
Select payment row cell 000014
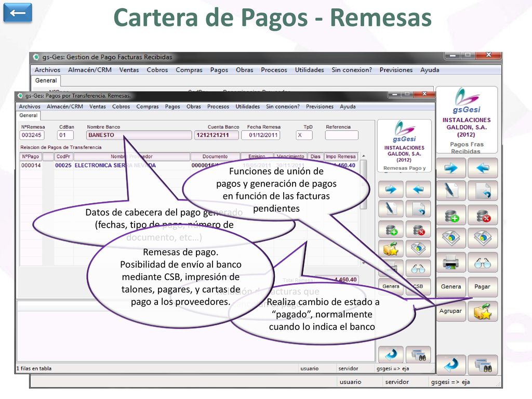click(x=31, y=165)
